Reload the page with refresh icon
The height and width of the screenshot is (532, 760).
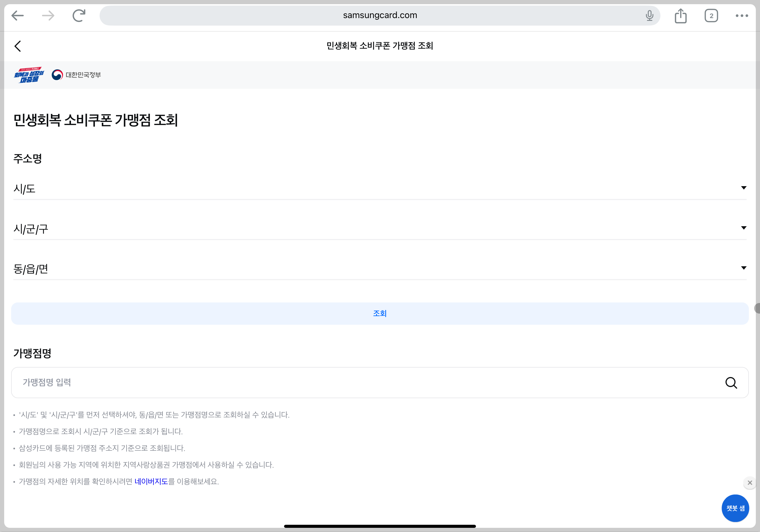tap(79, 16)
